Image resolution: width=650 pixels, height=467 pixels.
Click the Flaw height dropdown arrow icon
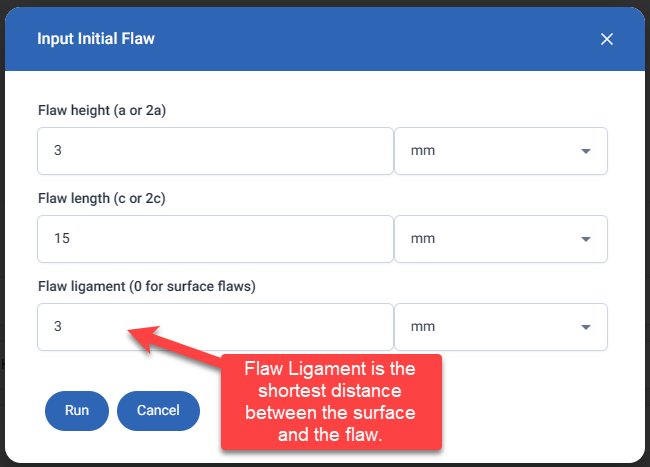[585, 152]
